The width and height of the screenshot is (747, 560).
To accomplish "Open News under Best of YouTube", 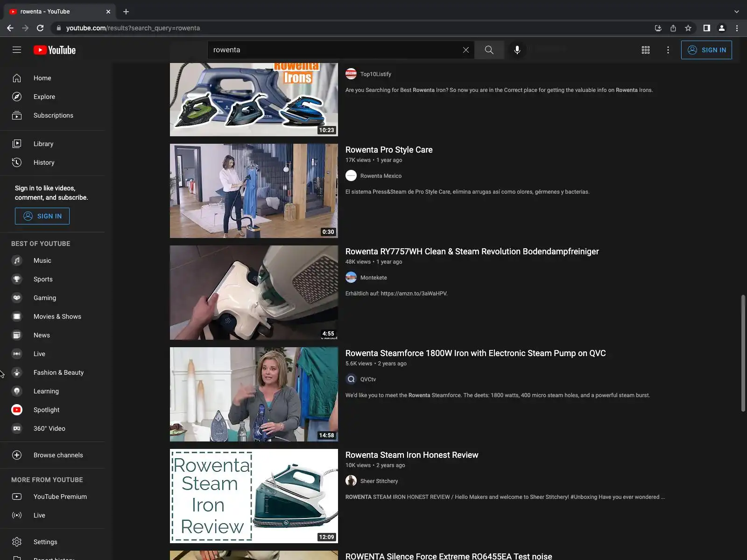I will pos(52,335).
